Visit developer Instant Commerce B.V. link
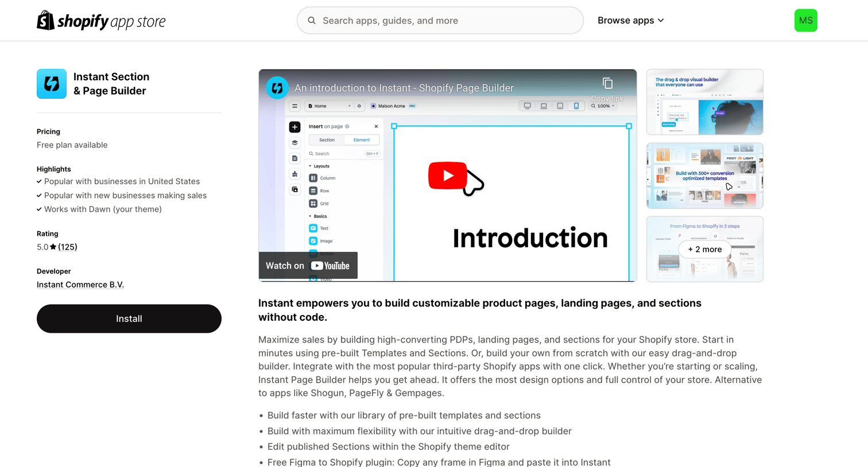Image resolution: width=868 pixels, height=467 pixels. (80, 285)
